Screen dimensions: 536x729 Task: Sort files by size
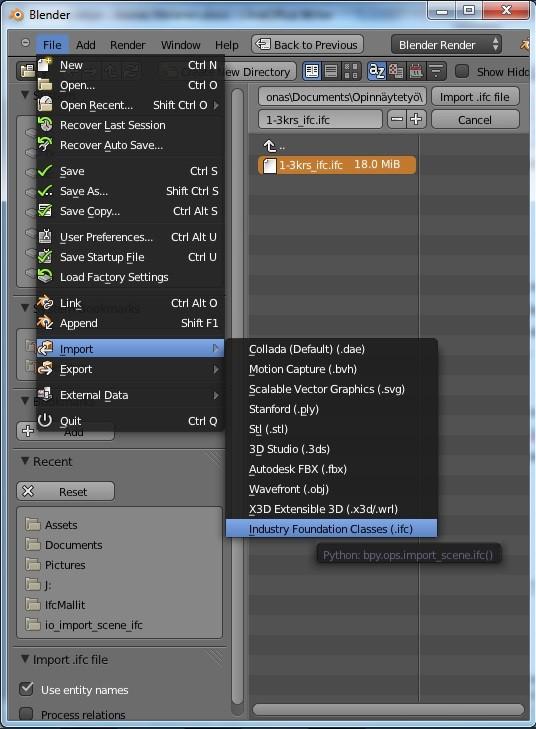pos(436,71)
